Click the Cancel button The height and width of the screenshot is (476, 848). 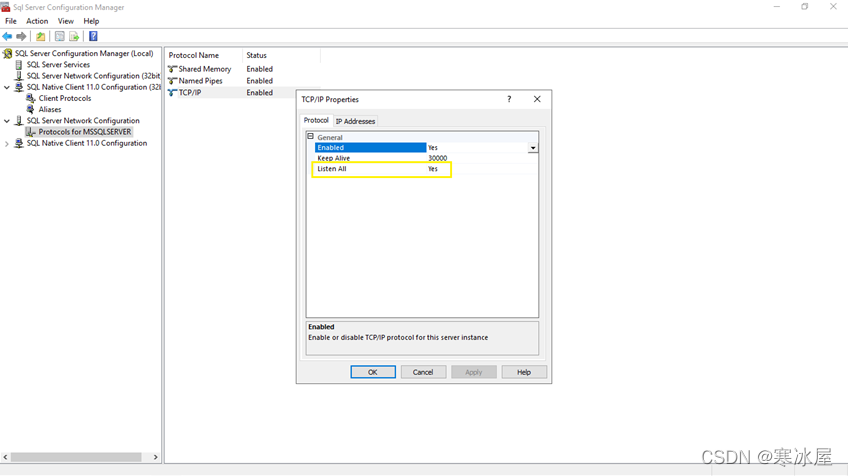pyautogui.click(x=423, y=372)
